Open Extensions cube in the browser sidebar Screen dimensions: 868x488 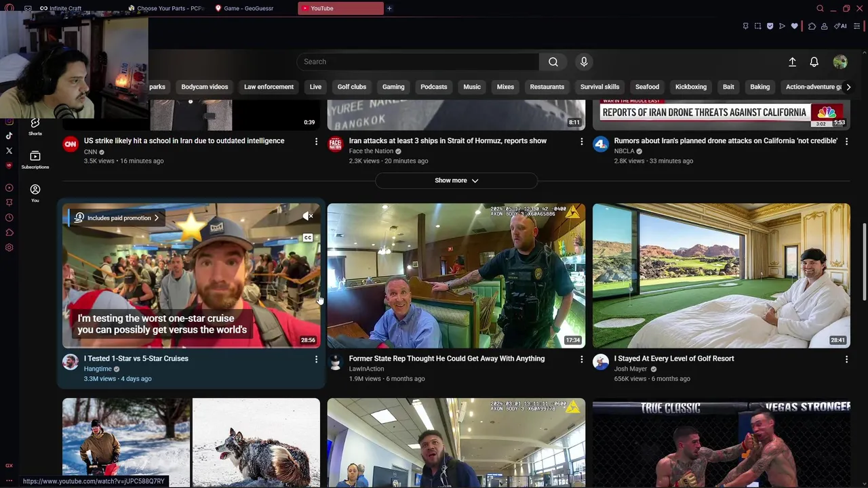(9, 232)
